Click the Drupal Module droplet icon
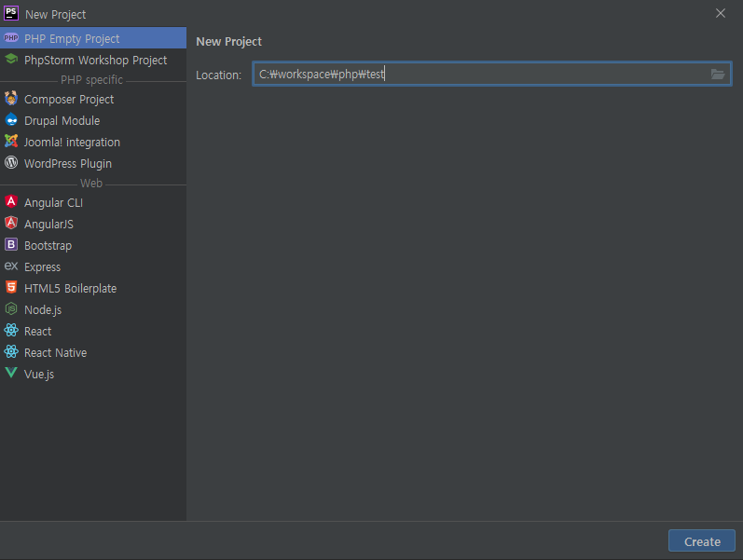 [11, 120]
